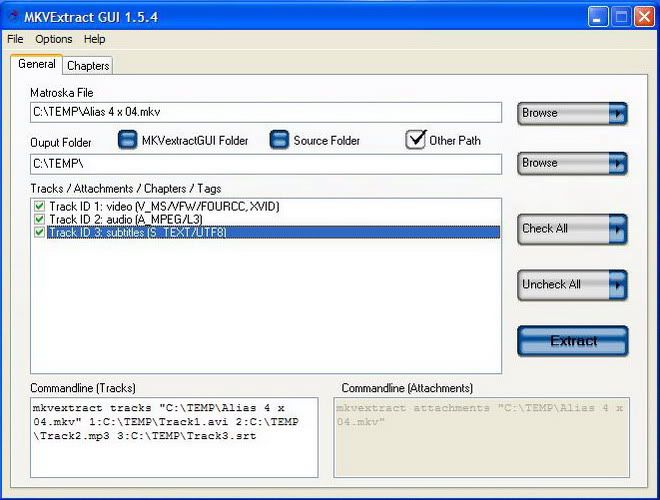Uncheck Track ID 2 audio checkbox
The width and height of the screenshot is (660, 500).
(x=40, y=219)
